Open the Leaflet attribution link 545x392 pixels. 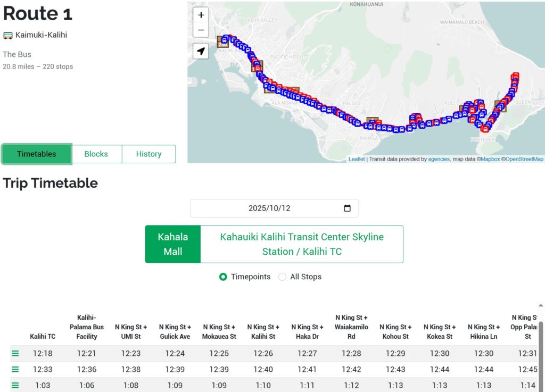tap(357, 159)
